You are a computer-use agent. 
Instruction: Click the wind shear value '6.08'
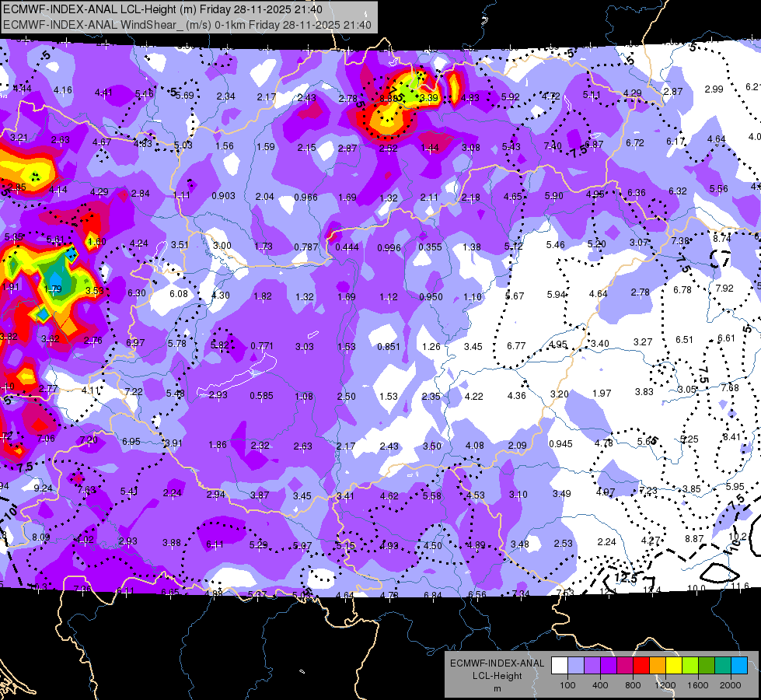178,294
